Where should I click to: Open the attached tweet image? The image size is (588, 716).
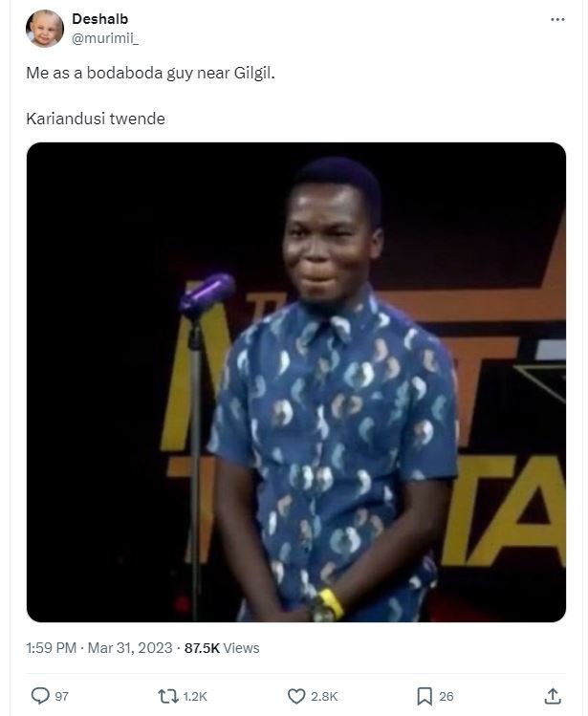coord(296,382)
